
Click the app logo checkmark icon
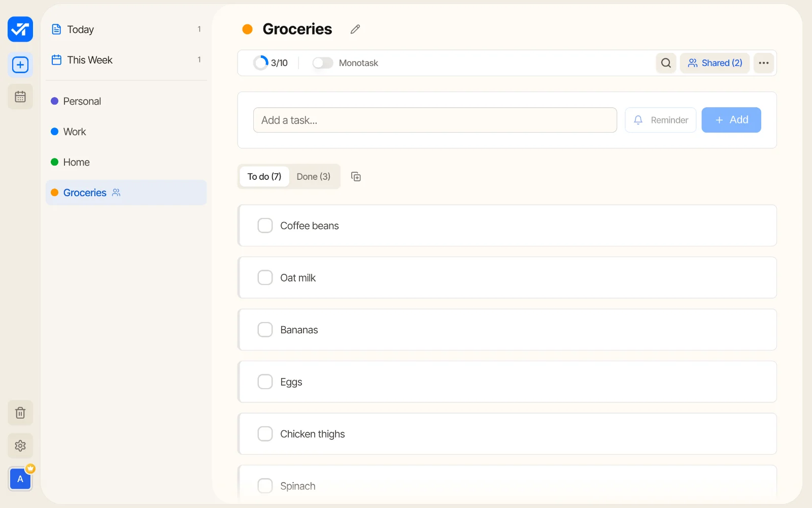pyautogui.click(x=20, y=29)
